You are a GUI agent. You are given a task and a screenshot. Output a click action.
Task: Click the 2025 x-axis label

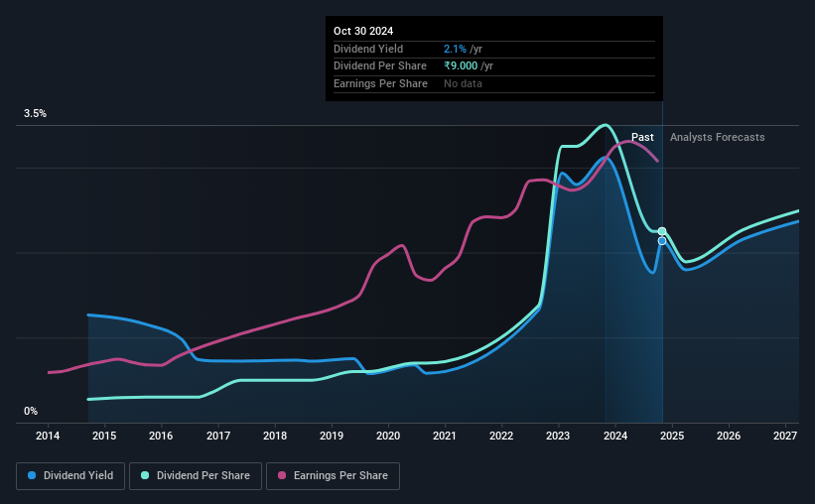pos(672,436)
